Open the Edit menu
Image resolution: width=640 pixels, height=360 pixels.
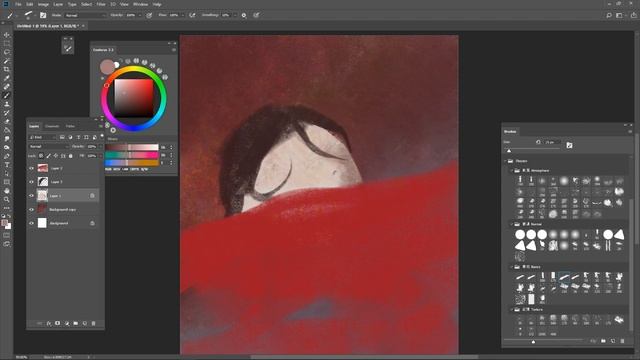[29, 4]
